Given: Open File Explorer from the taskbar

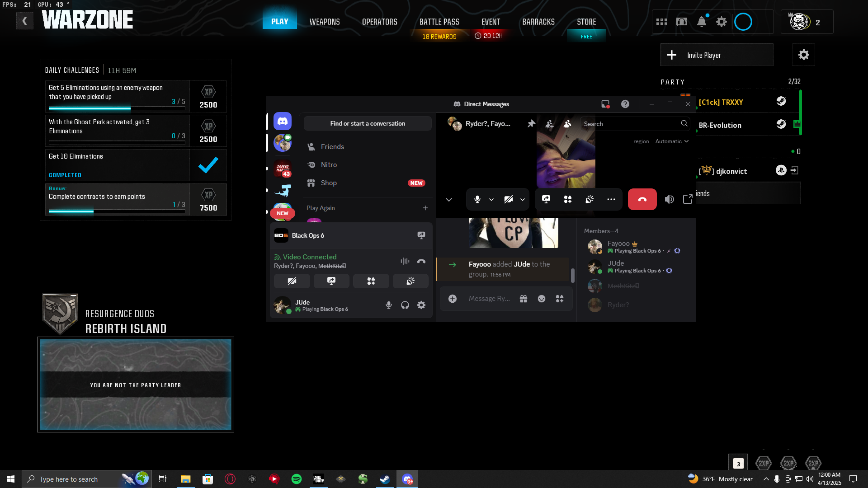Looking at the screenshot, I should (185, 479).
